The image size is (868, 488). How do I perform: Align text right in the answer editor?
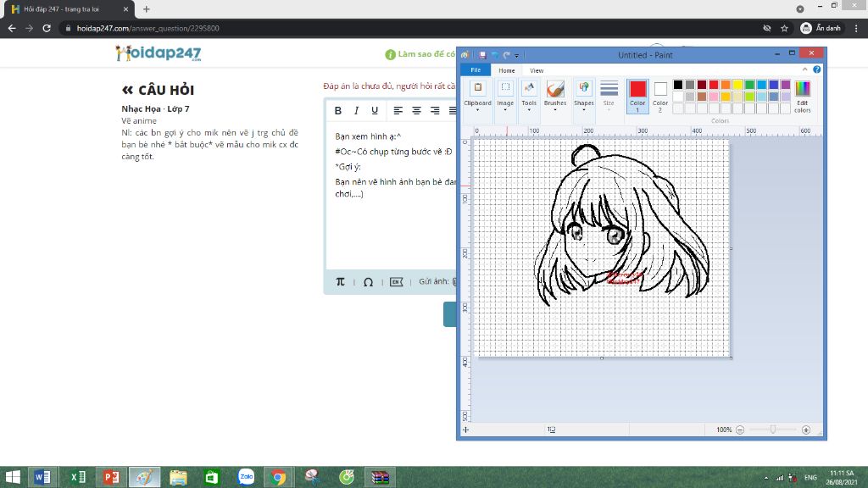(x=435, y=111)
